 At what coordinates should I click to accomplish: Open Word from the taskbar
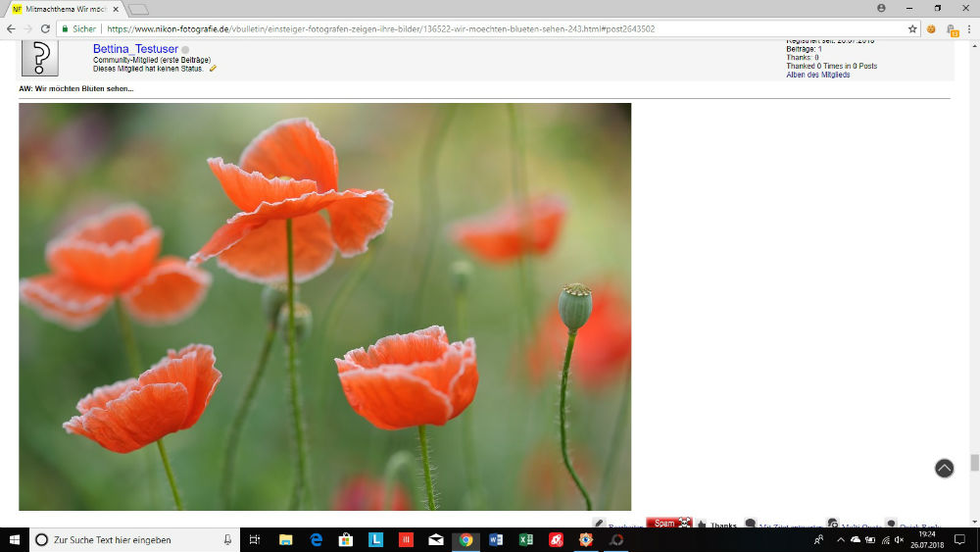(496, 539)
